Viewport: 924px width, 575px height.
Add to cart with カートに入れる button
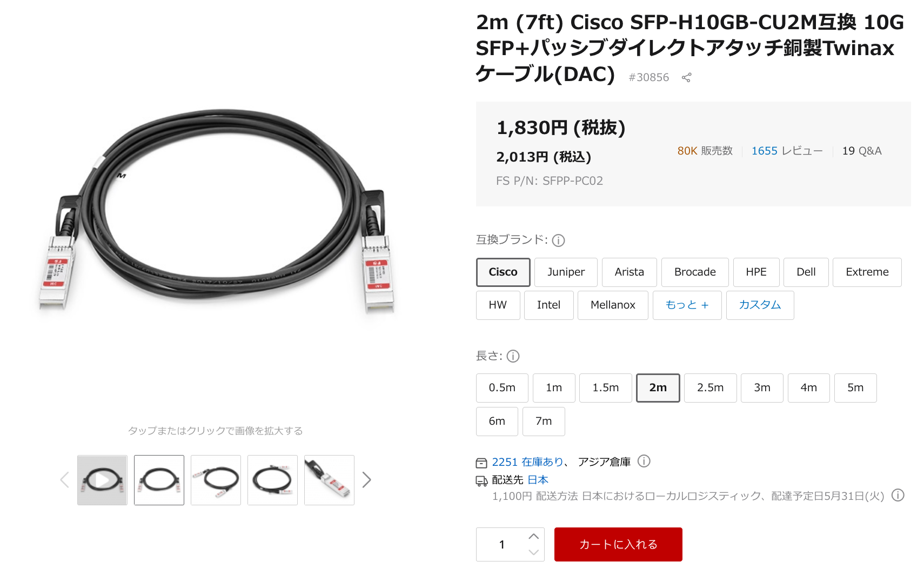618,544
